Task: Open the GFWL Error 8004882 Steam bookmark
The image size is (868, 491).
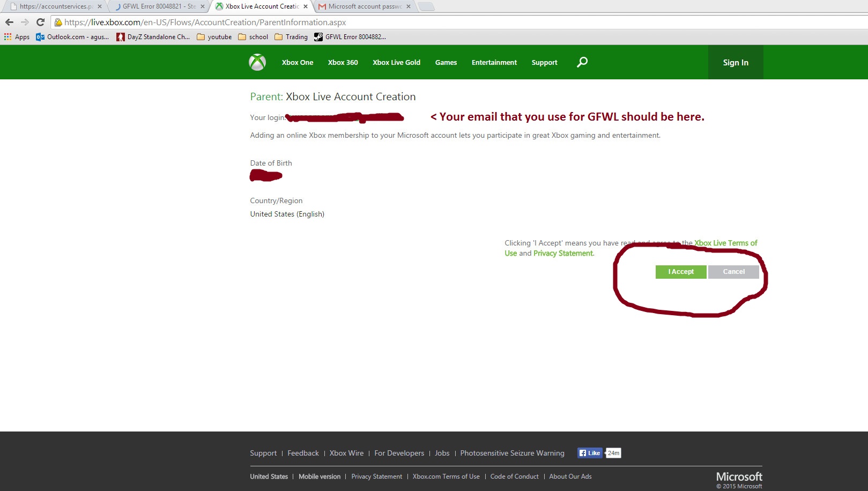Action: (x=350, y=37)
